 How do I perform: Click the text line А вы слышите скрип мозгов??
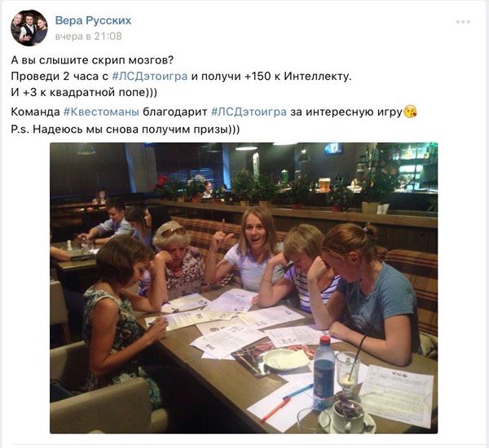tap(92, 60)
